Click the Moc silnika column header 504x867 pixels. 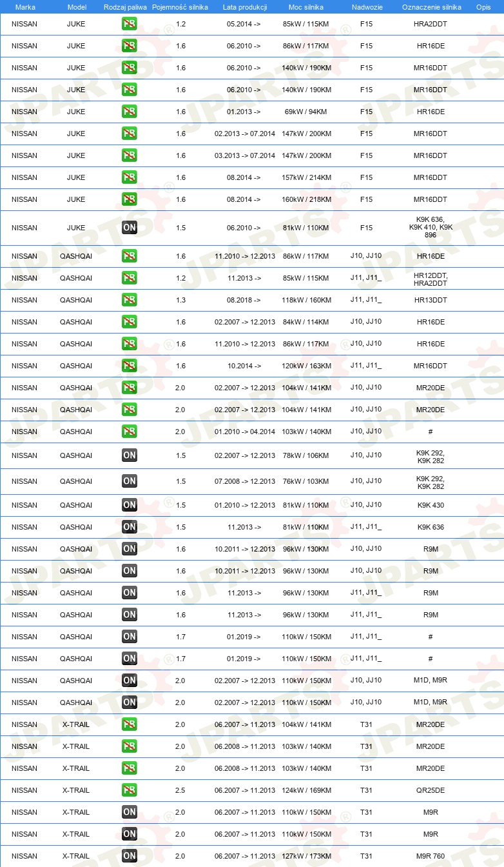[x=306, y=6]
